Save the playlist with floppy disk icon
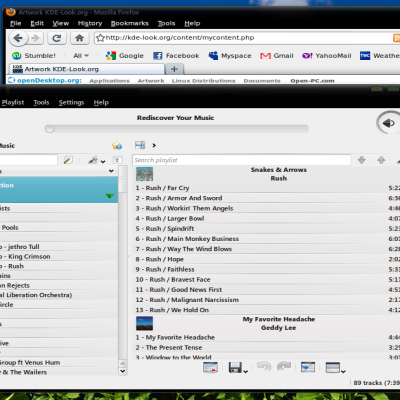Screen dimensions: 400x400 (235, 367)
